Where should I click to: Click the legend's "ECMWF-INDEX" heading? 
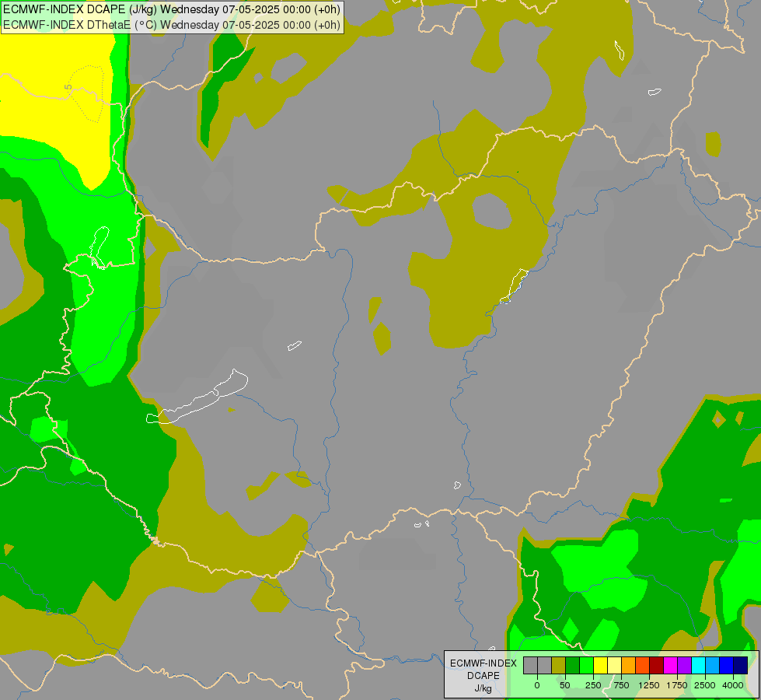point(483,663)
